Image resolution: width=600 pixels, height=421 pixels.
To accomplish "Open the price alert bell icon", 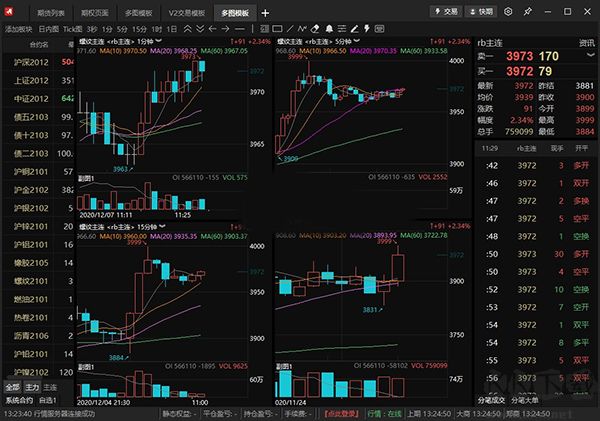I will 329,29.
